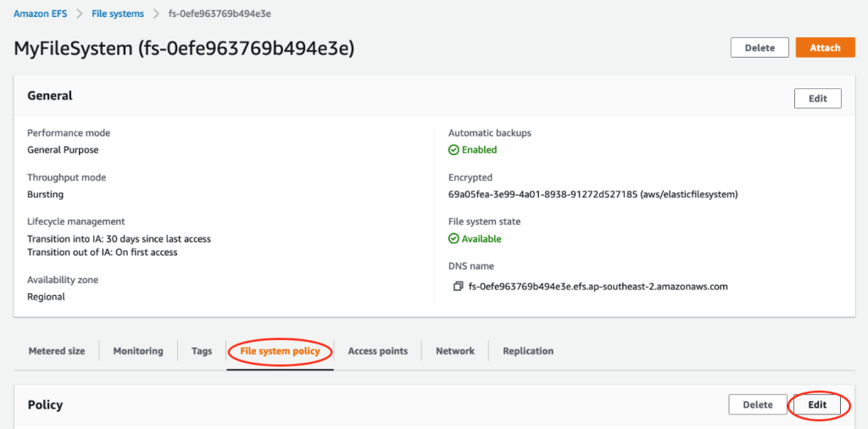Click the Enabled checkmark status icon
Image resolution: width=868 pixels, height=429 pixels.
(x=453, y=149)
